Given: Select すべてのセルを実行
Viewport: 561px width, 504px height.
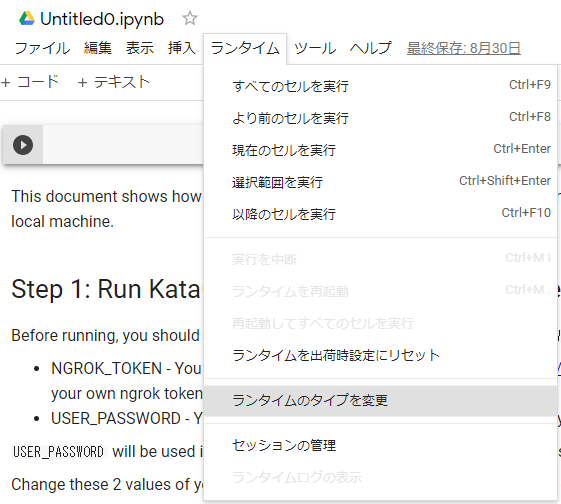Looking at the screenshot, I should tap(380, 86).
